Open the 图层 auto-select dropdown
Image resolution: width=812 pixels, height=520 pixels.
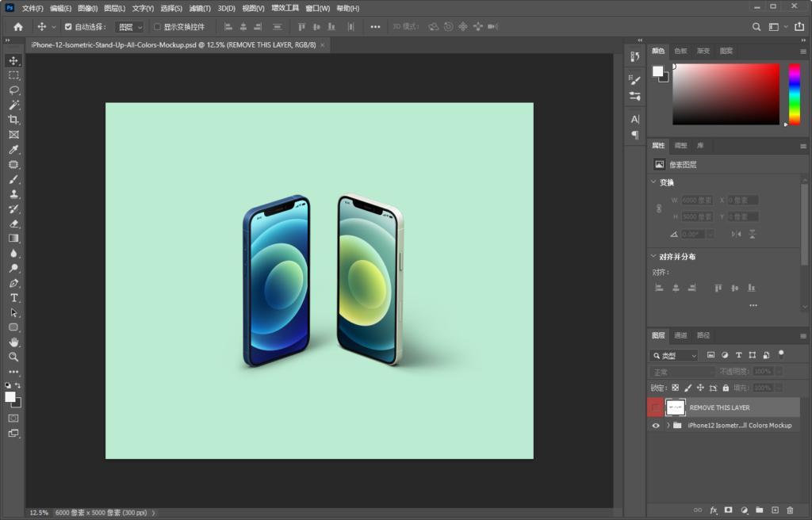[129, 27]
